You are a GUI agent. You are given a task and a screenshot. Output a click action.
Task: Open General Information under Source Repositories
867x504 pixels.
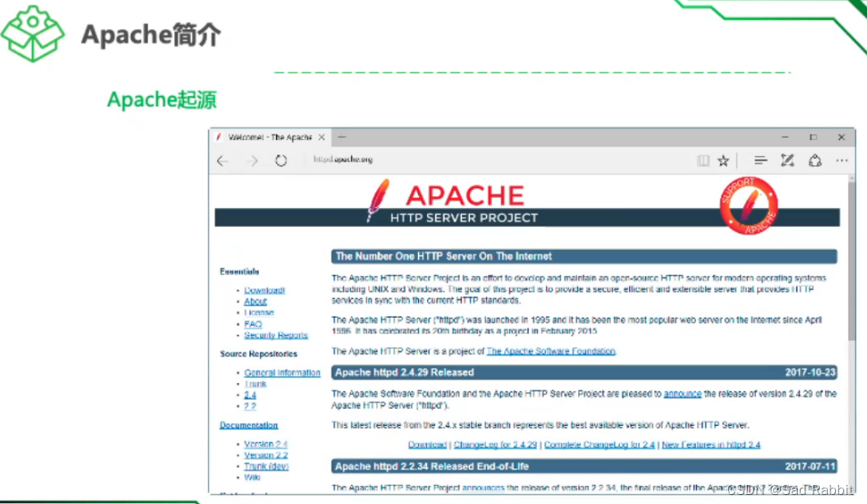point(282,372)
